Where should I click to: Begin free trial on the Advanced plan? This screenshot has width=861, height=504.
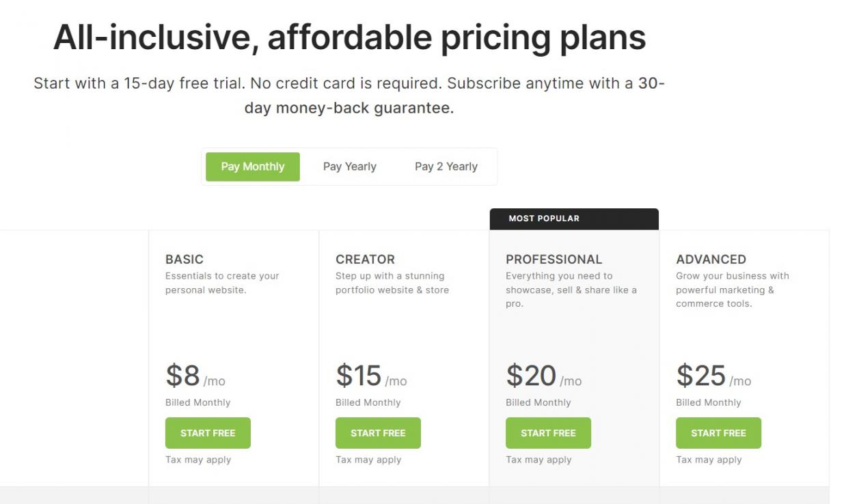pyautogui.click(x=718, y=433)
